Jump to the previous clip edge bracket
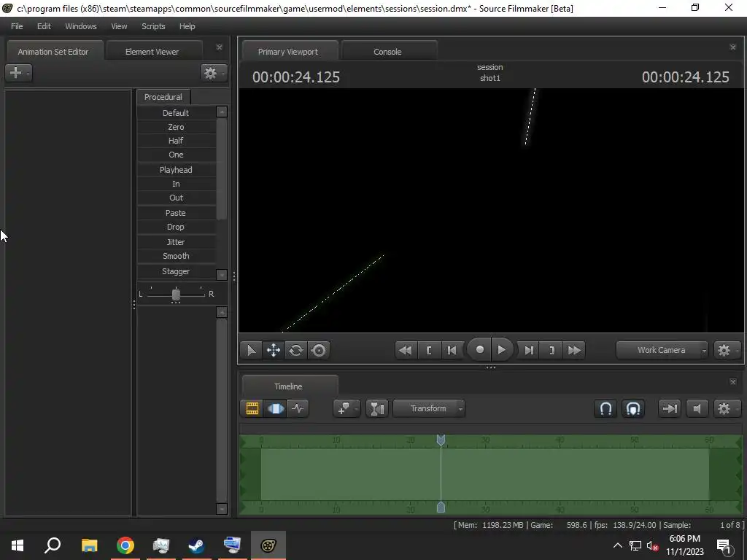Screen dimensions: 747x560 click(x=429, y=350)
